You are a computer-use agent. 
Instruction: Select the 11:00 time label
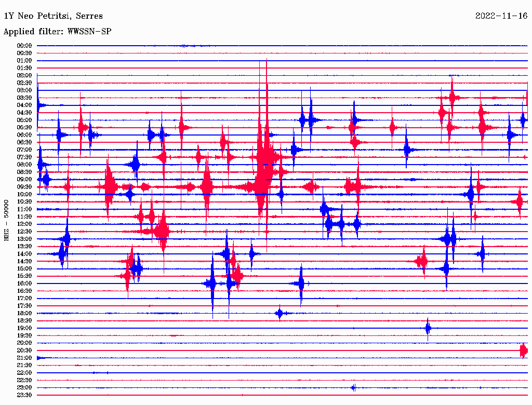[x=24, y=209]
